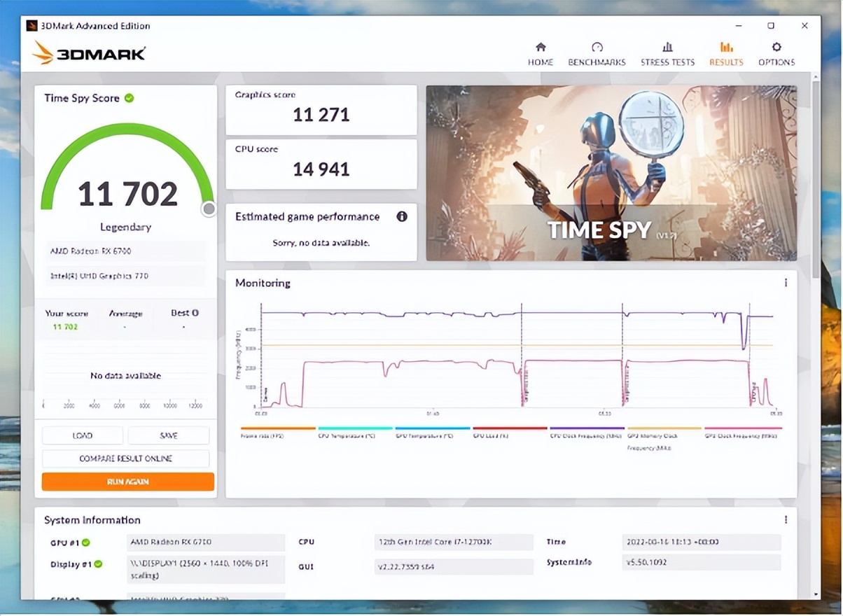The height and width of the screenshot is (616, 843).
Task: Click green validation check beside Time Spy Score
Action: click(129, 98)
